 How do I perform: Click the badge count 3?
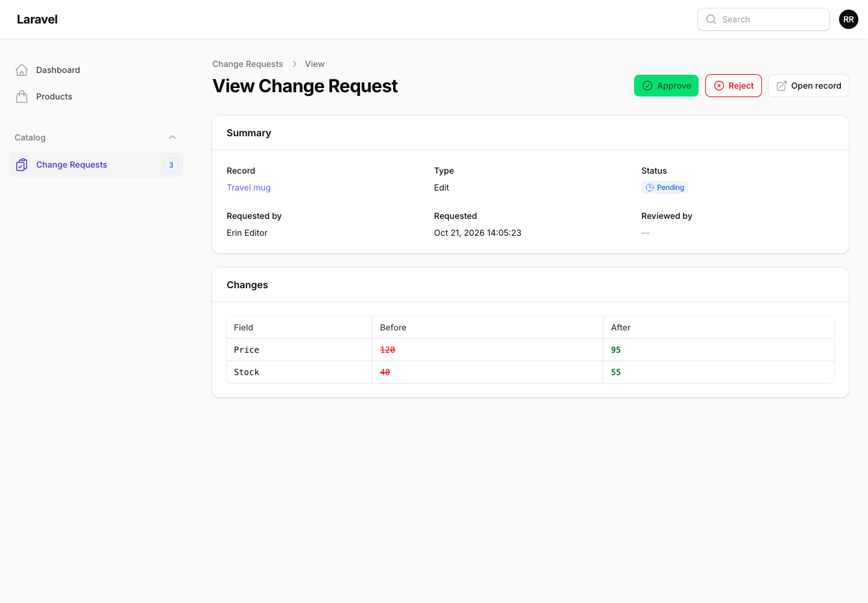[171, 165]
